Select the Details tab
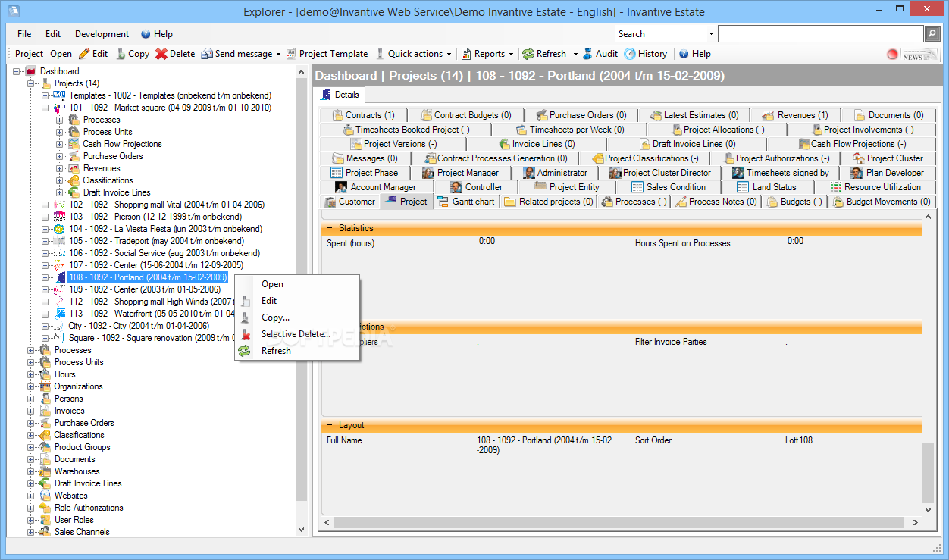The image size is (949, 560). 340,95
